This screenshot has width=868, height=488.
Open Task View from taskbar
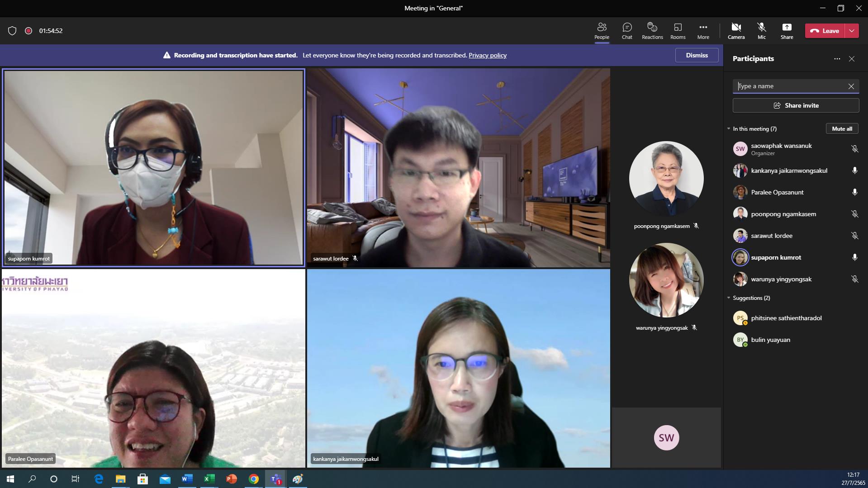tap(76, 479)
